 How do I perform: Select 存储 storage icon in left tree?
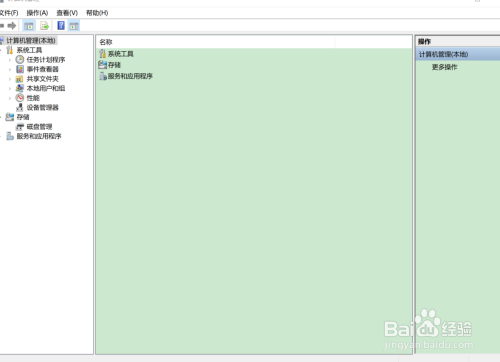tap(10, 117)
